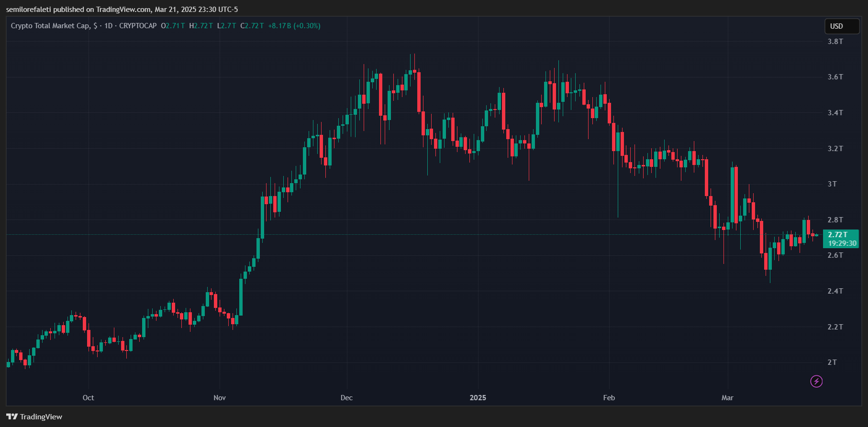Viewport: 868px width, 427px height.
Task: Click the Mar label on time axis
Action: coord(727,398)
